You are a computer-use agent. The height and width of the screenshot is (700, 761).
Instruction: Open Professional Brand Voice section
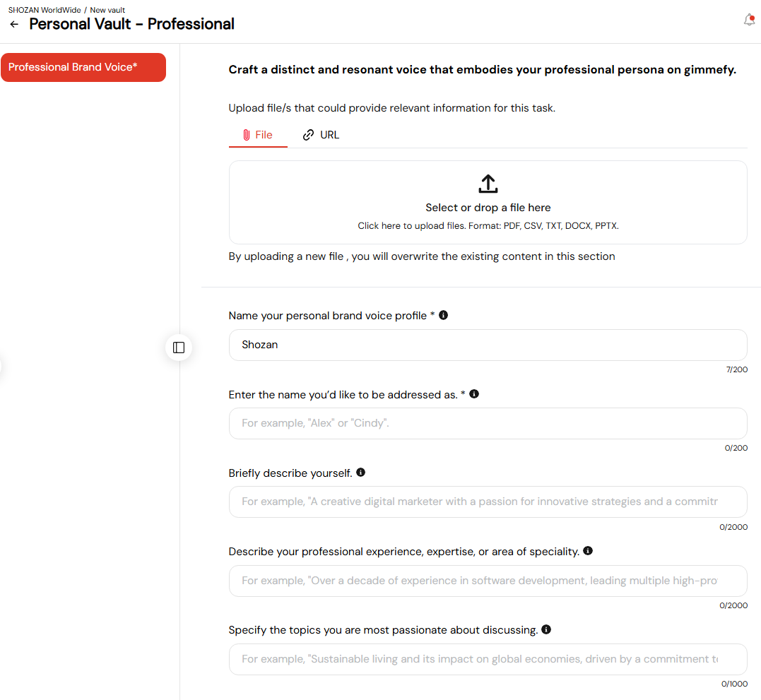click(x=83, y=67)
